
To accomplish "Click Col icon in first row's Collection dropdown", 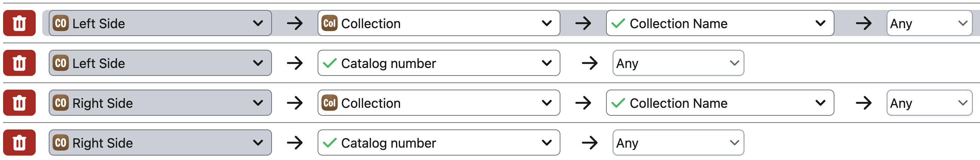I will click(329, 23).
